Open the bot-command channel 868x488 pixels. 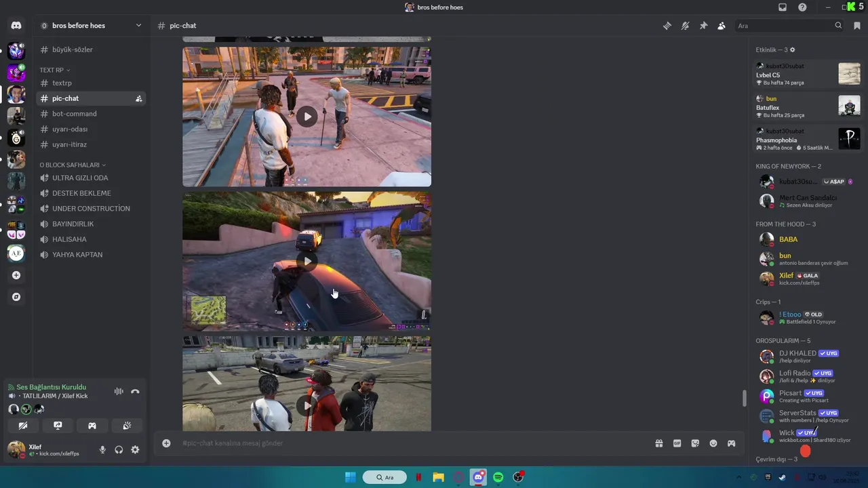click(91, 114)
